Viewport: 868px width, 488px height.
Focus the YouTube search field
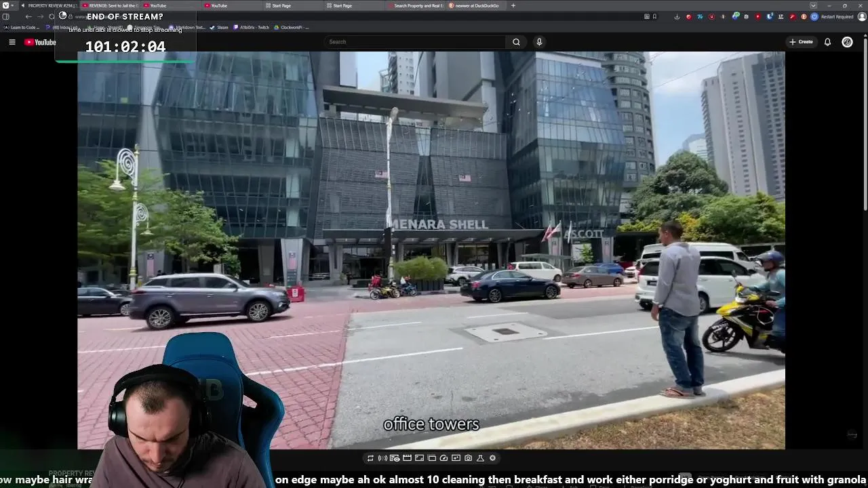pos(415,42)
